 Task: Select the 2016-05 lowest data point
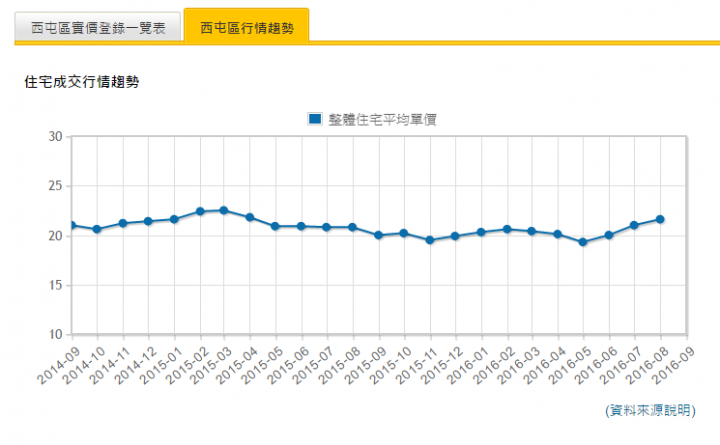click(583, 242)
